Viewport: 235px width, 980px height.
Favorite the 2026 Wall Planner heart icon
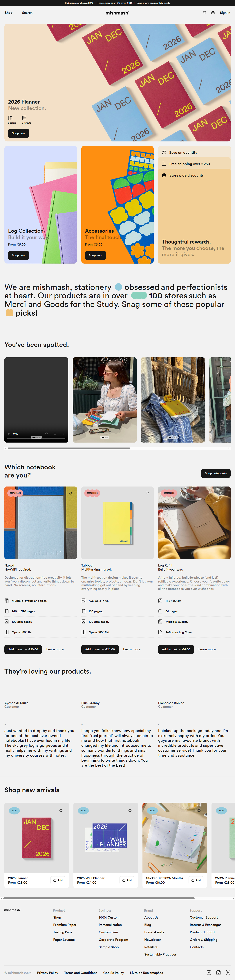(130, 811)
